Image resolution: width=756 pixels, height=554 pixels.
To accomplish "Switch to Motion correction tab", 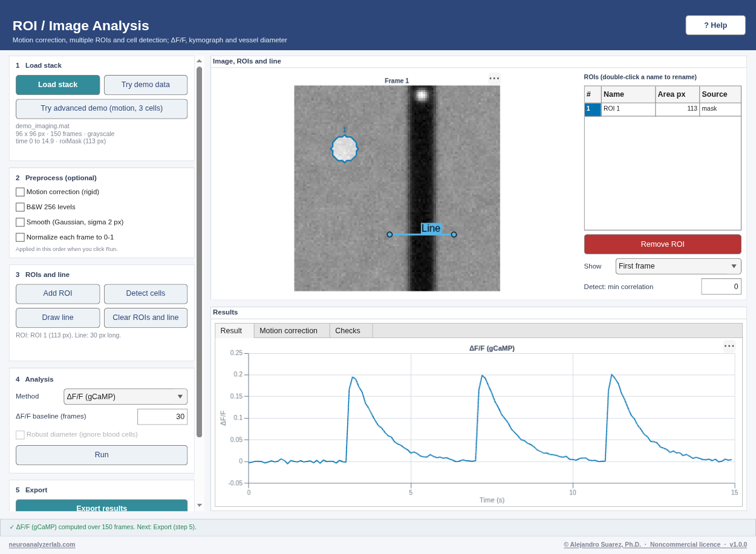I will (292, 331).
